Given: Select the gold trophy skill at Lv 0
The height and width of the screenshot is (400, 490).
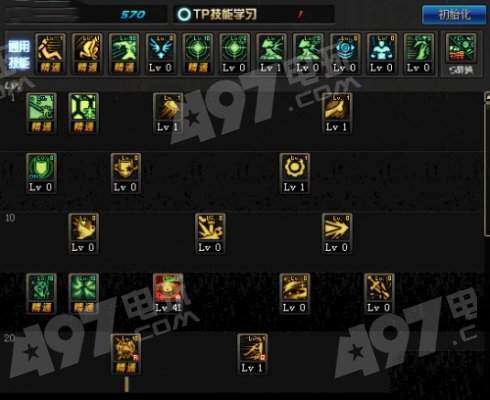Looking at the screenshot, I should (x=126, y=173).
